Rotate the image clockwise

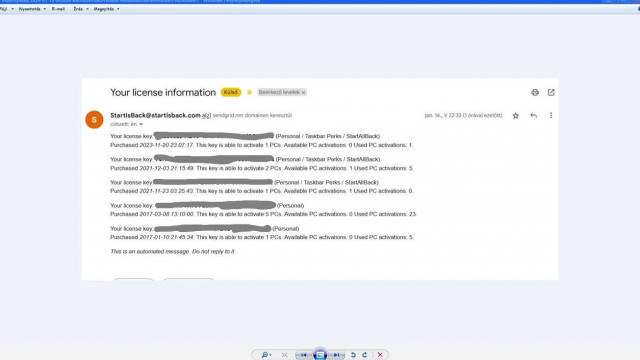pos(364,355)
